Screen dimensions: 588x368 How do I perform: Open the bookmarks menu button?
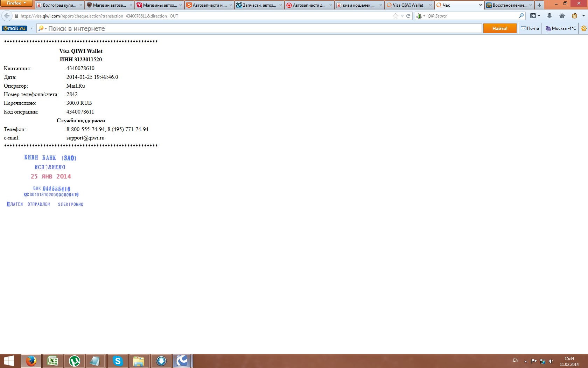coord(535,16)
